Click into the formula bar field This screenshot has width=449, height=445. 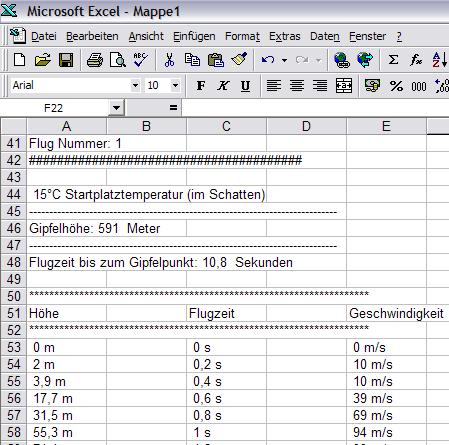coord(315,107)
